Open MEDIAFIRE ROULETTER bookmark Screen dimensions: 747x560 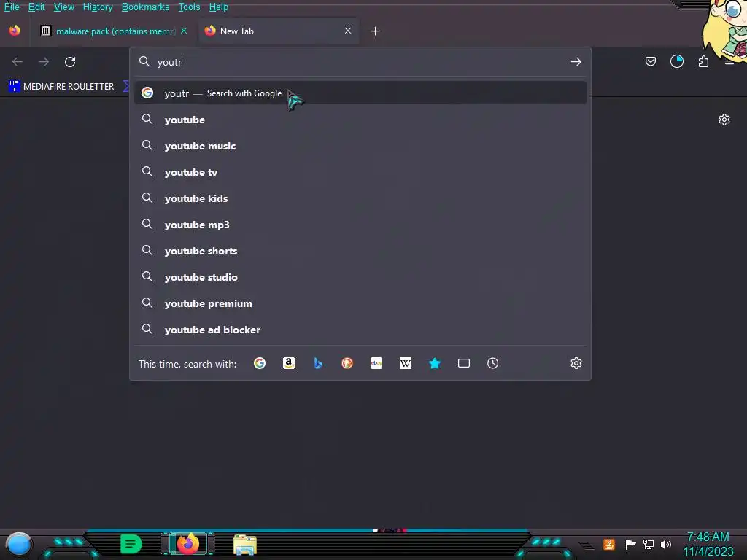[x=61, y=86]
